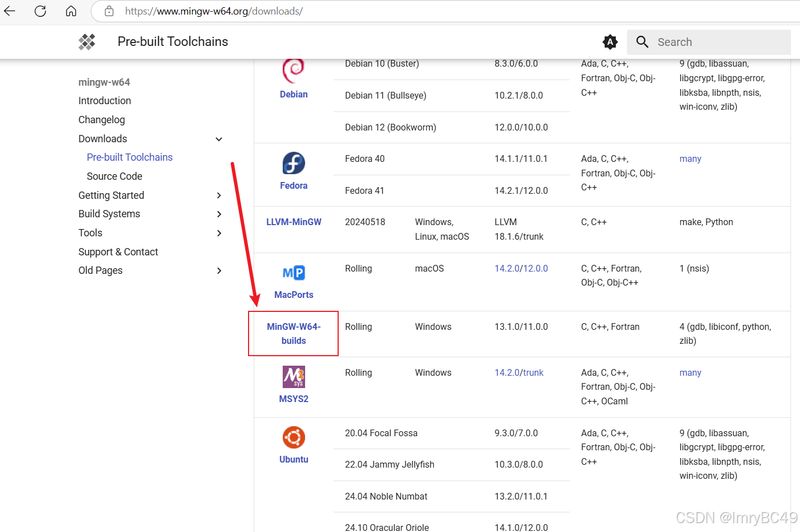Click 'Fedora 41' cell

tap(365, 191)
